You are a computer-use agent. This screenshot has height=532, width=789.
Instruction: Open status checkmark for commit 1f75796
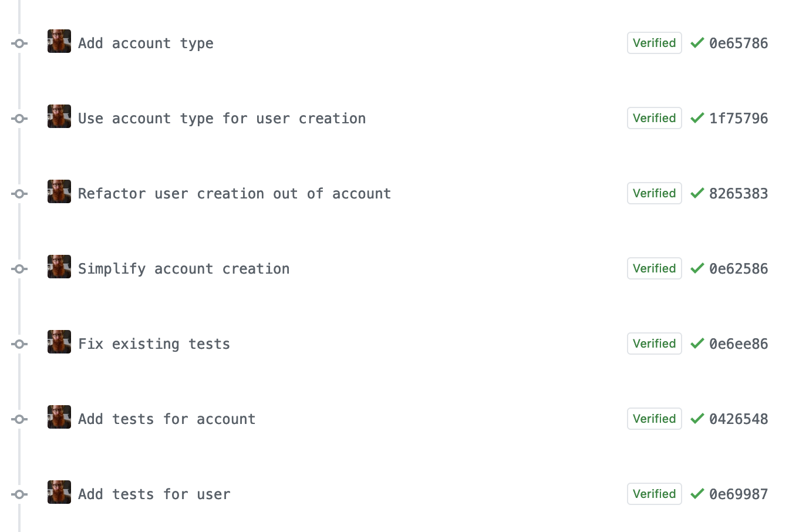(x=697, y=118)
